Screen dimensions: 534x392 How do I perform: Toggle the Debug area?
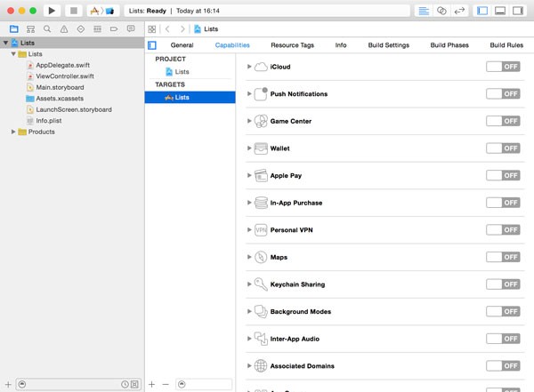point(500,11)
